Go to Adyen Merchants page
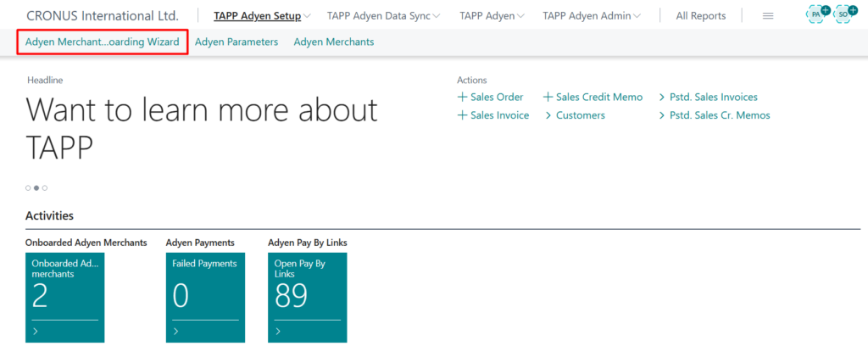The image size is (868, 363). coord(333,42)
